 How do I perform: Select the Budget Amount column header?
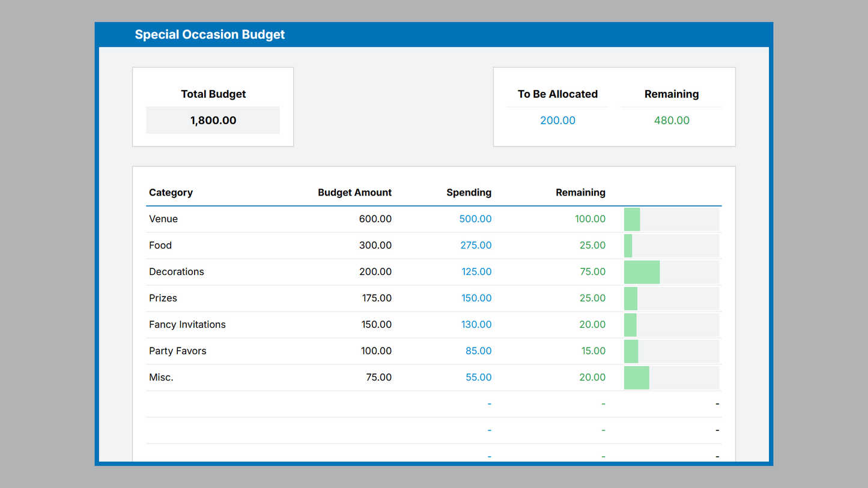tap(354, 193)
